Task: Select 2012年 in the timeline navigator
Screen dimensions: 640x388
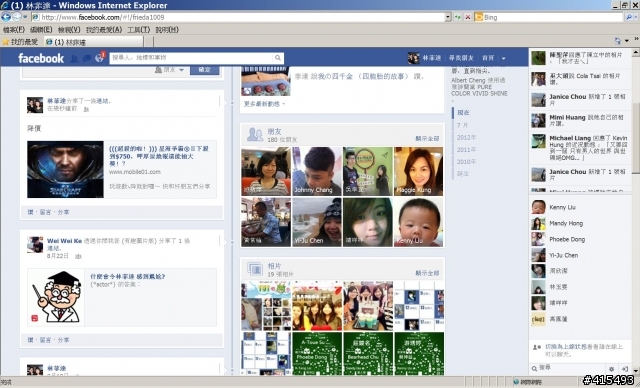Action: tap(466, 137)
